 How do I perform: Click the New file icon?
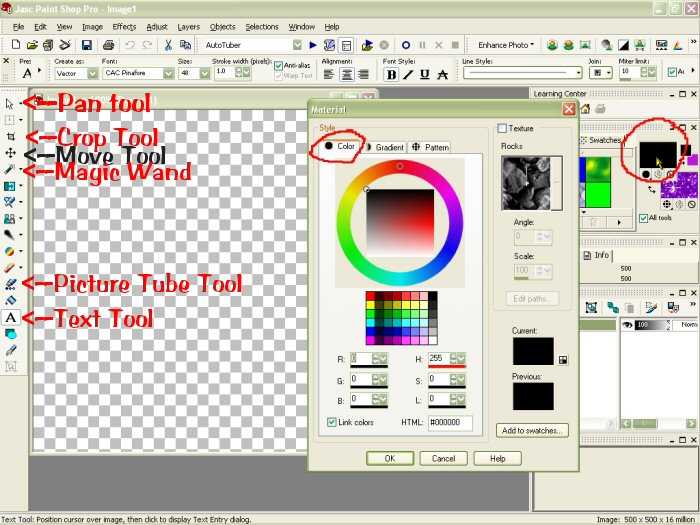coord(16,45)
